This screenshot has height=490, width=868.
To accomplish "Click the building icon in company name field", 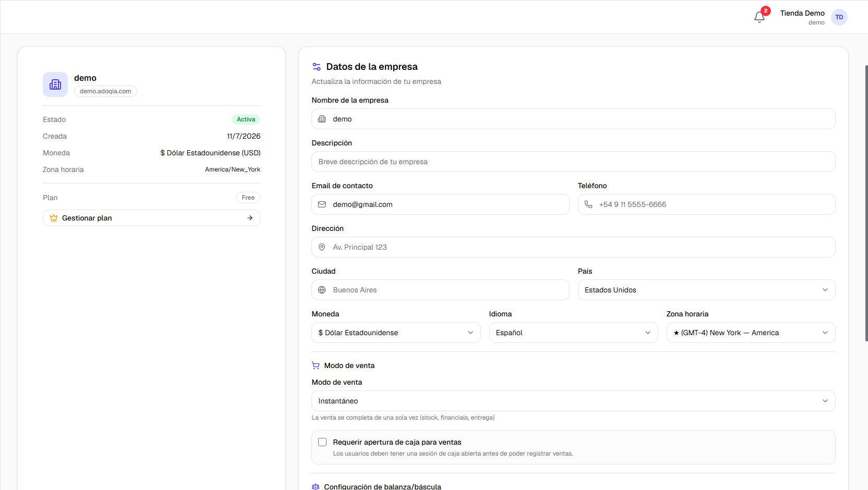I will [x=322, y=119].
